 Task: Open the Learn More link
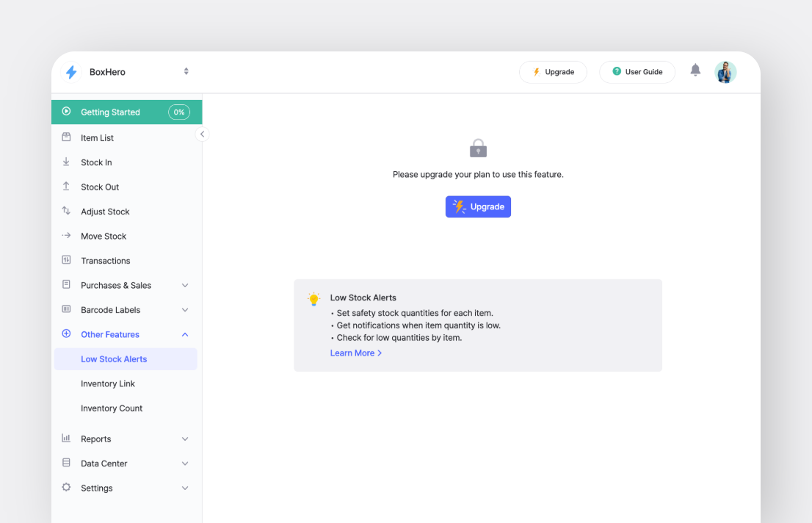coord(355,353)
